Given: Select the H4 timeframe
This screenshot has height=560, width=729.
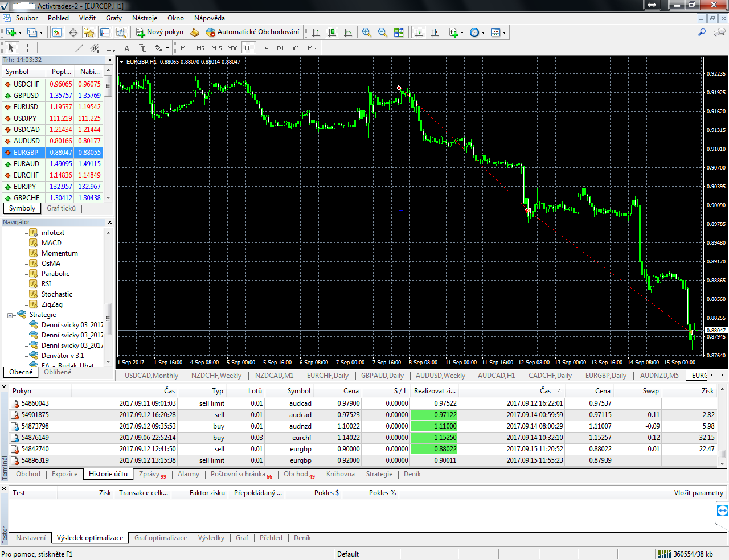Looking at the screenshot, I should tap(264, 48).
